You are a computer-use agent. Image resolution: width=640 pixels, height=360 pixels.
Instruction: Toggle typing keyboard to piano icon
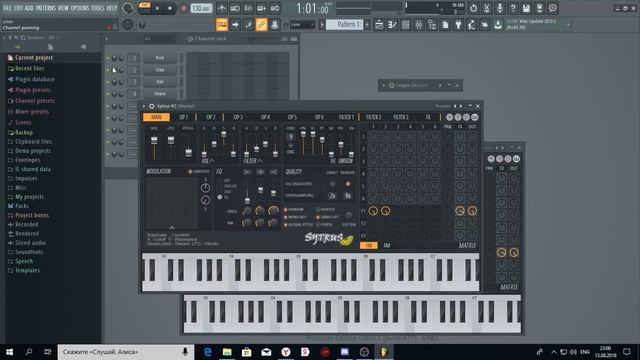(222, 25)
